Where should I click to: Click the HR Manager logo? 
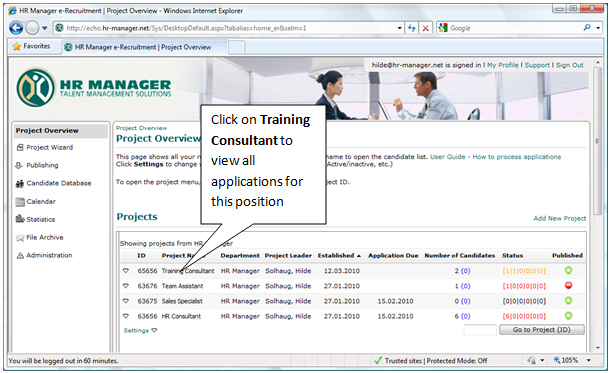pos(94,88)
